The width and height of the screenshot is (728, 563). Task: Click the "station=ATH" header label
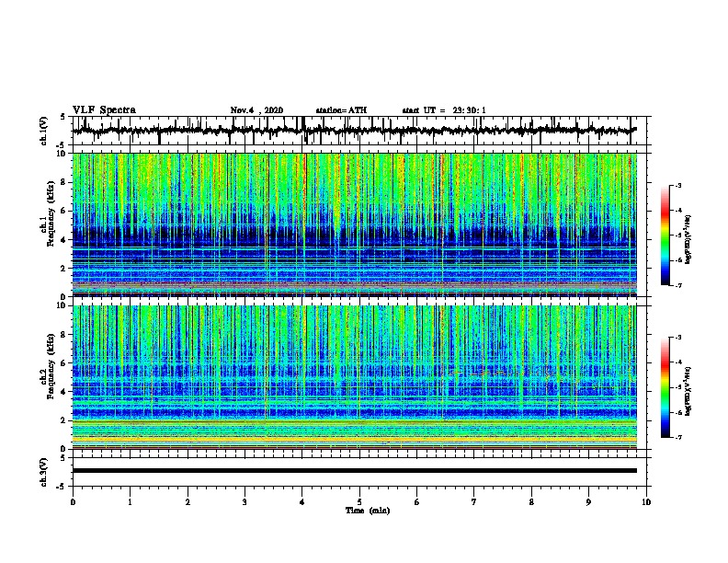click(341, 110)
